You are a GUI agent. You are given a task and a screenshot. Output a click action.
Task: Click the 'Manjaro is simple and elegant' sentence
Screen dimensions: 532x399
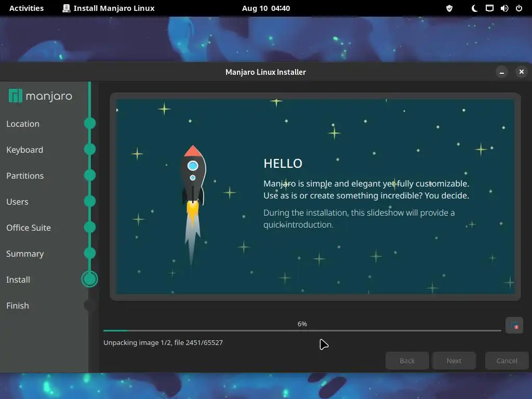[366, 183]
